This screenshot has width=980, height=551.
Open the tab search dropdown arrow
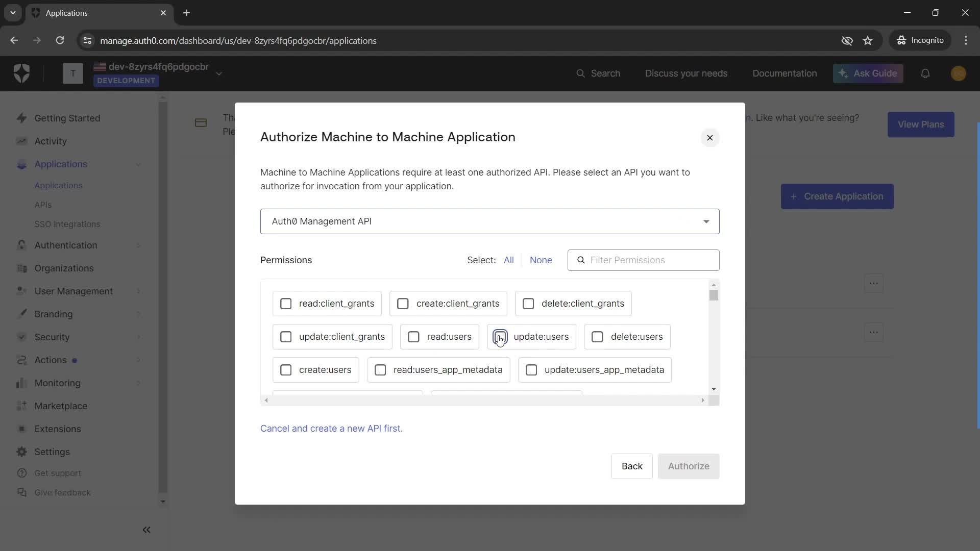pos(13,13)
